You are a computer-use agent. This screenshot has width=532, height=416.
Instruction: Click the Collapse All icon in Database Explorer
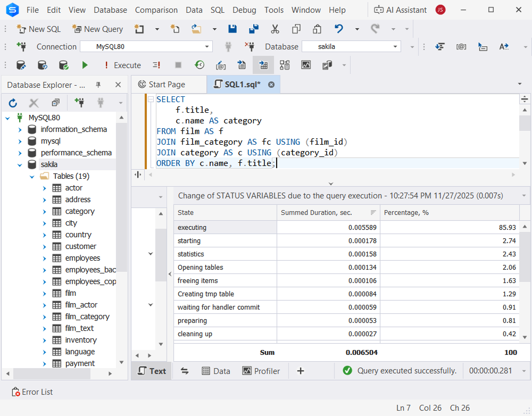pos(55,103)
